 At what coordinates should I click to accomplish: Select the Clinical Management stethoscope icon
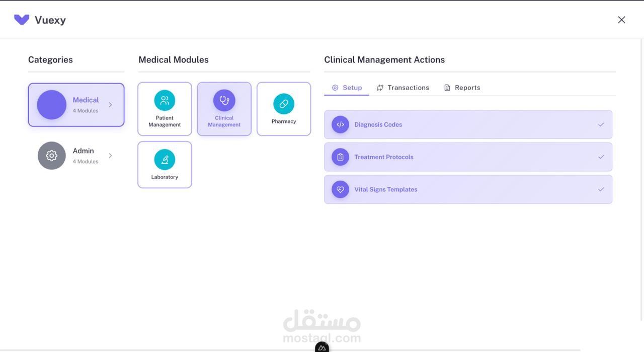point(224,100)
